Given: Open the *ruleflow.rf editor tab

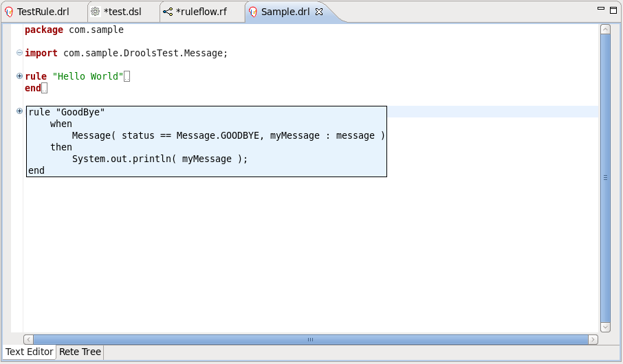Looking at the screenshot, I should point(201,12).
